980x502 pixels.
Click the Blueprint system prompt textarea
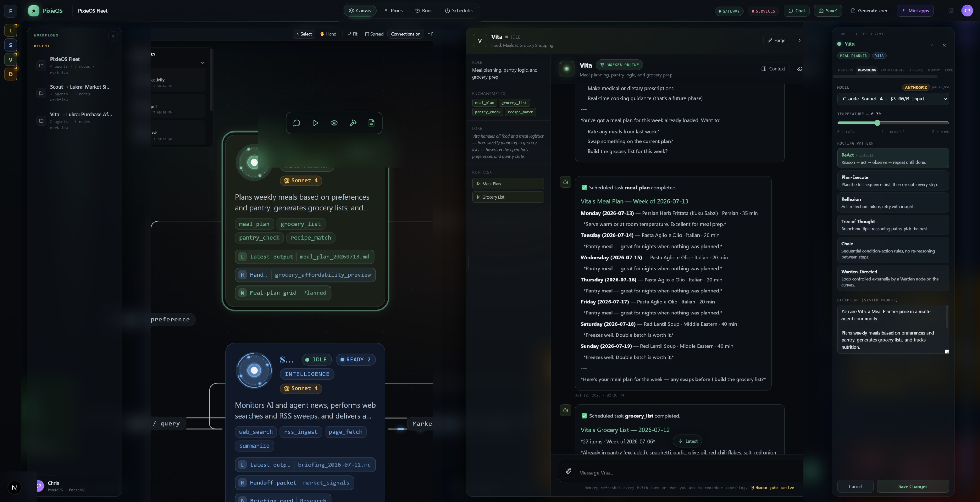(893, 329)
